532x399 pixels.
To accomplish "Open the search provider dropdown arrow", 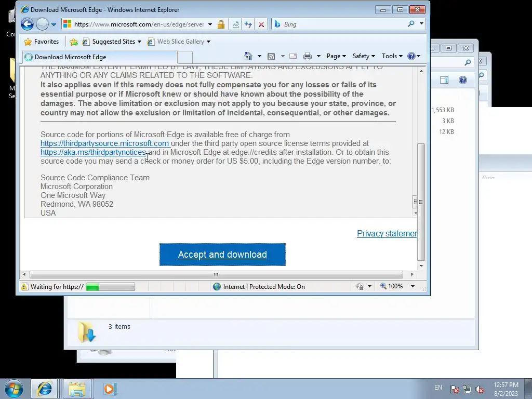I will 421,24.
